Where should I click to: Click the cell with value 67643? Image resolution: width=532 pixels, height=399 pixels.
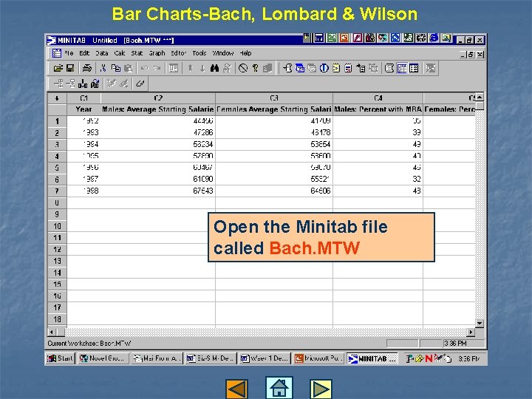[158, 191]
